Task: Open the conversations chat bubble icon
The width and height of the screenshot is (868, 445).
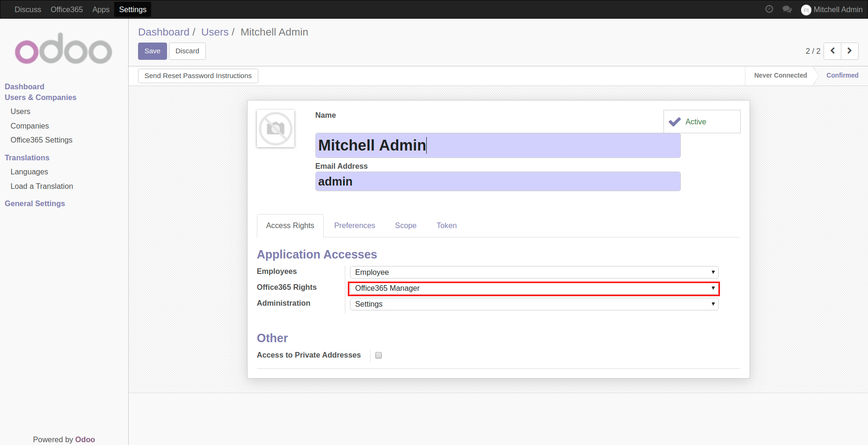Action: click(x=787, y=9)
